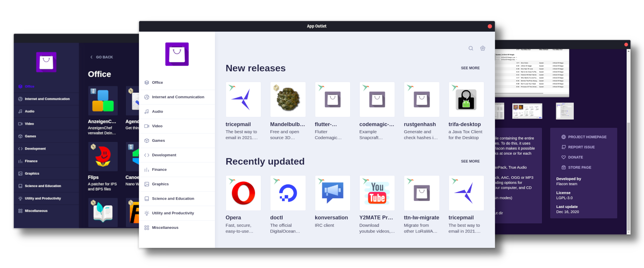Open Finance category in the light sidebar
Image resolution: width=644 pixels, height=268 pixels.
[177, 170]
